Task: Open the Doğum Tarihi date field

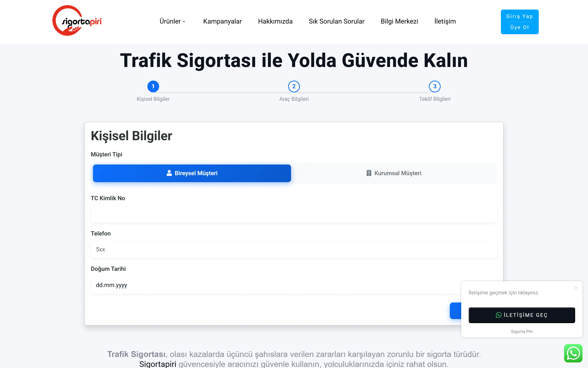Action: coord(294,285)
